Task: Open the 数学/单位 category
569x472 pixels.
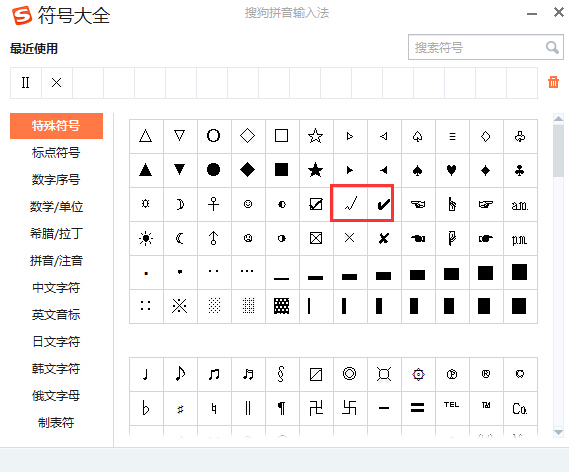Action: (56, 207)
